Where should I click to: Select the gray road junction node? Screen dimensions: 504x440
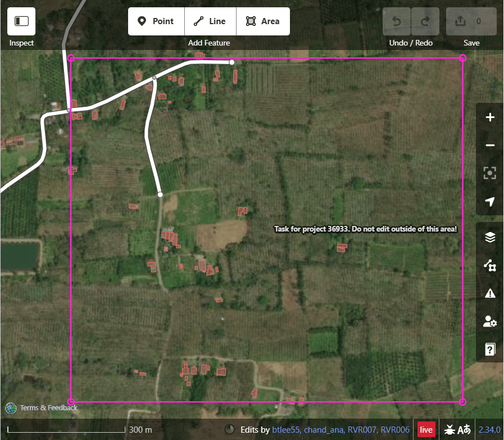pyautogui.click(x=155, y=78)
